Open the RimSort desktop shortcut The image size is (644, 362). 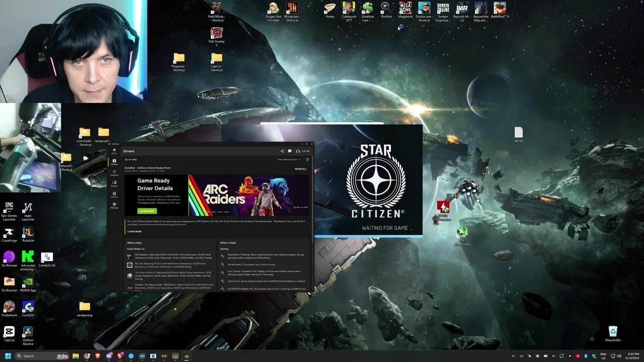pyautogui.click(x=386, y=10)
